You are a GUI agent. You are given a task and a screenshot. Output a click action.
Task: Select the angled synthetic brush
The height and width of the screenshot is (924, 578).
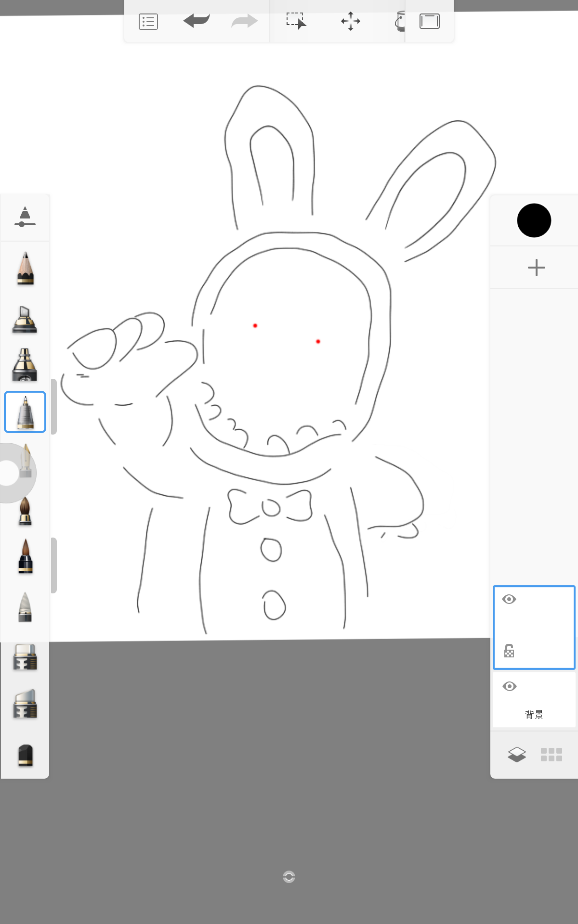click(x=25, y=704)
